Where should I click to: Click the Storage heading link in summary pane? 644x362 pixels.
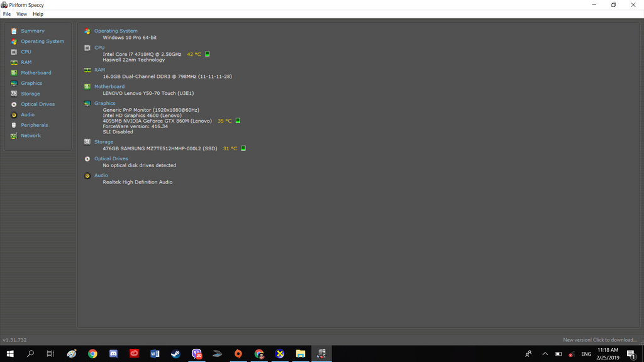(x=104, y=141)
